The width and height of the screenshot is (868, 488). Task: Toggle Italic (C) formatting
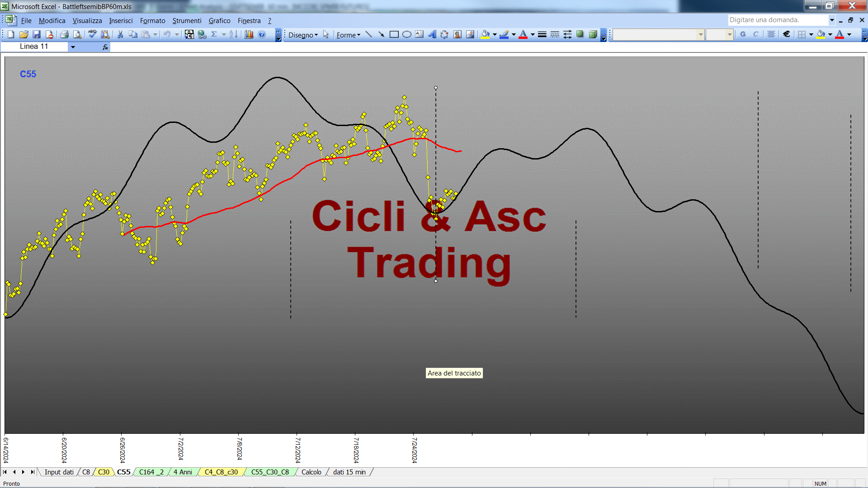755,34
